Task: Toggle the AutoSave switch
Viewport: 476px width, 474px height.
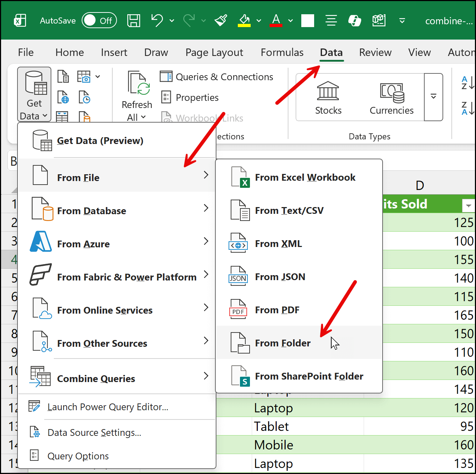Action: click(99, 21)
